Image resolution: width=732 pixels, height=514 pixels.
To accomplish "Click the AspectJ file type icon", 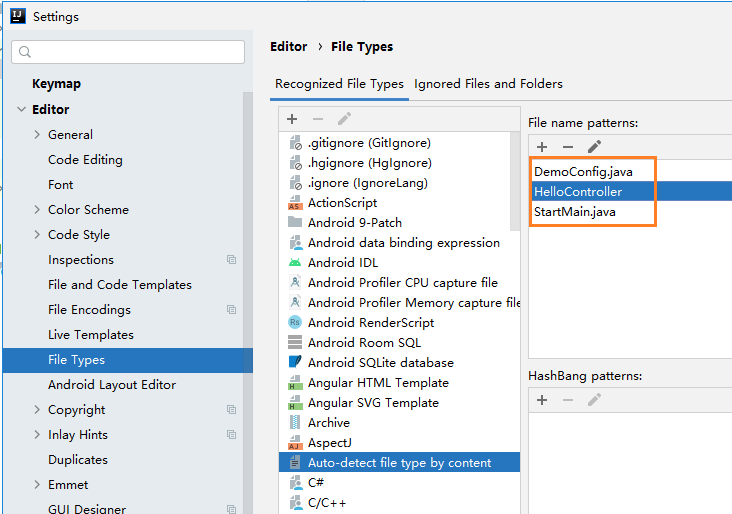I will [295, 443].
